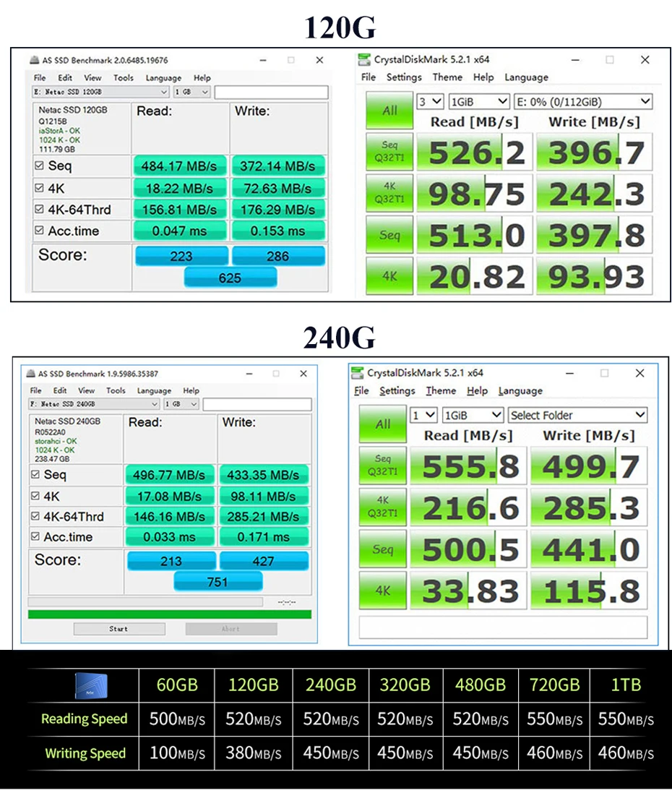Click the CrystalDiskMark icon in the 240G window title
The height and width of the screenshot is (793, 672).
point(357,373)
